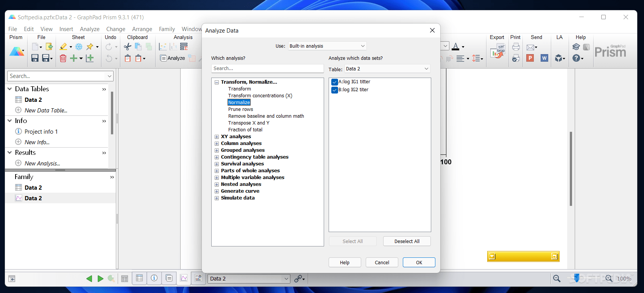Image resolution: width=644 pixels, height=293 pixels.
Task: Click the import file icon with green arrow
Action: coord(49,47)
